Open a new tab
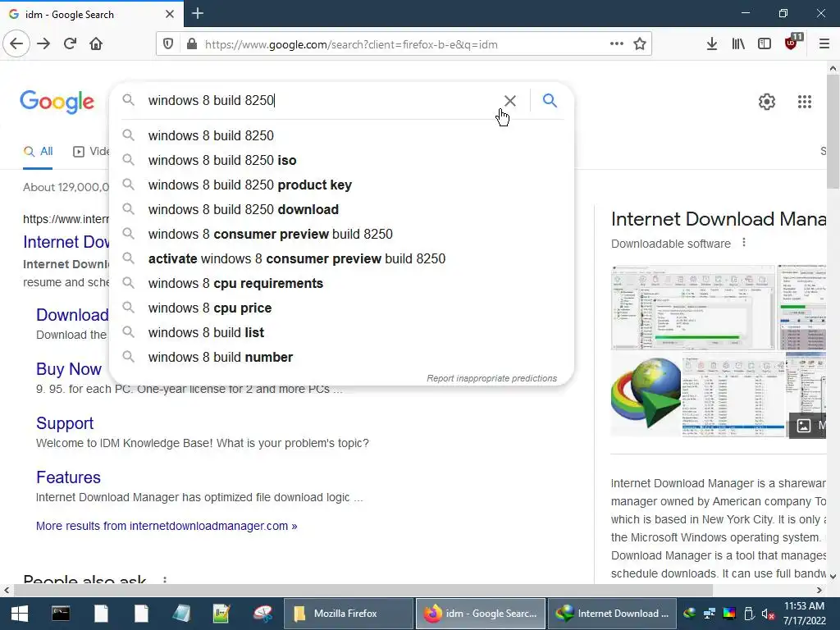 (198, 13)
